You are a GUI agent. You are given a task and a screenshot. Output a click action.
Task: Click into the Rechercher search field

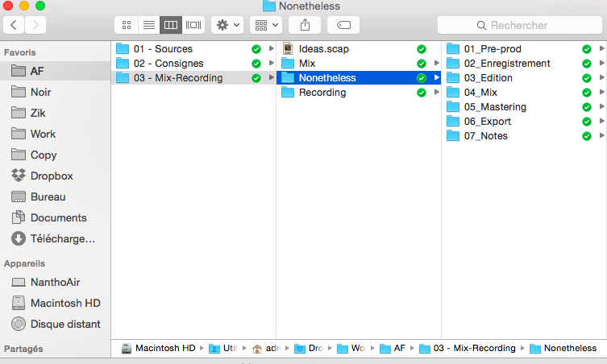tap(519, 25)
